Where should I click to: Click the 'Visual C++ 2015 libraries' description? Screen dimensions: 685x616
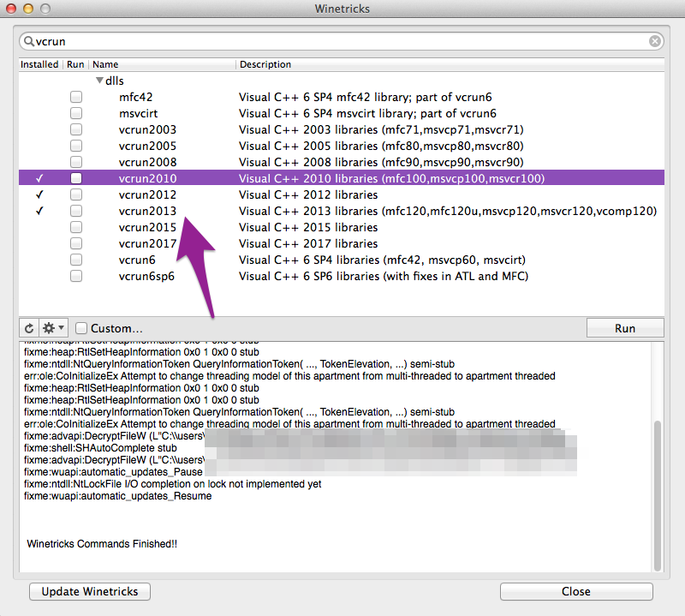click(308, 227)
